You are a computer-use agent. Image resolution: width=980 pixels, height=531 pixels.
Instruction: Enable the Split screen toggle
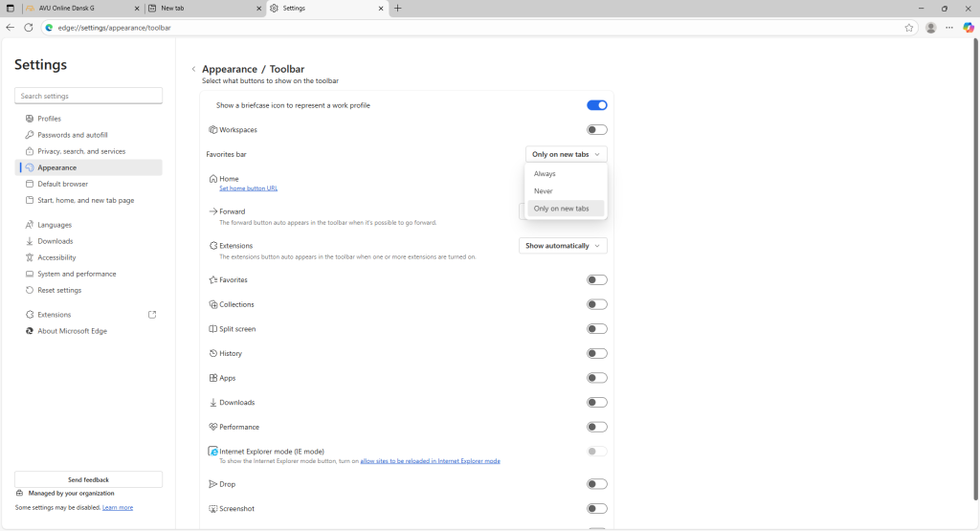pyautogui.click(x=596, y=329)
